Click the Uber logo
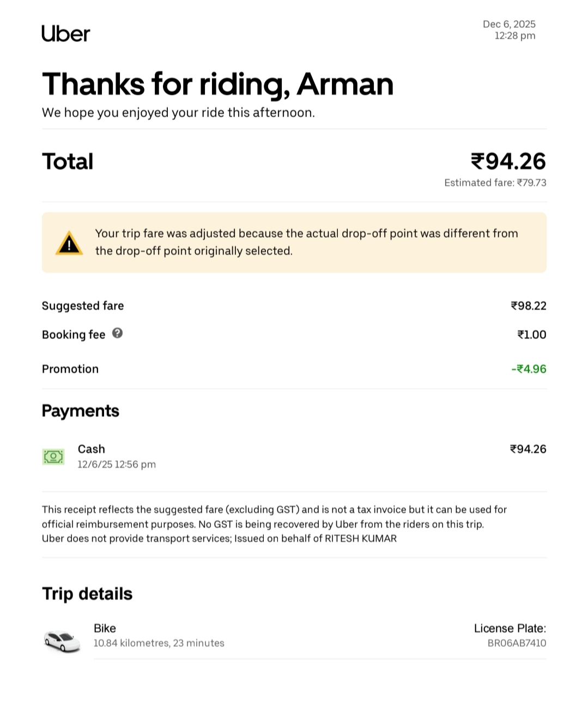 pyautogui.click(x=65, y=34)
